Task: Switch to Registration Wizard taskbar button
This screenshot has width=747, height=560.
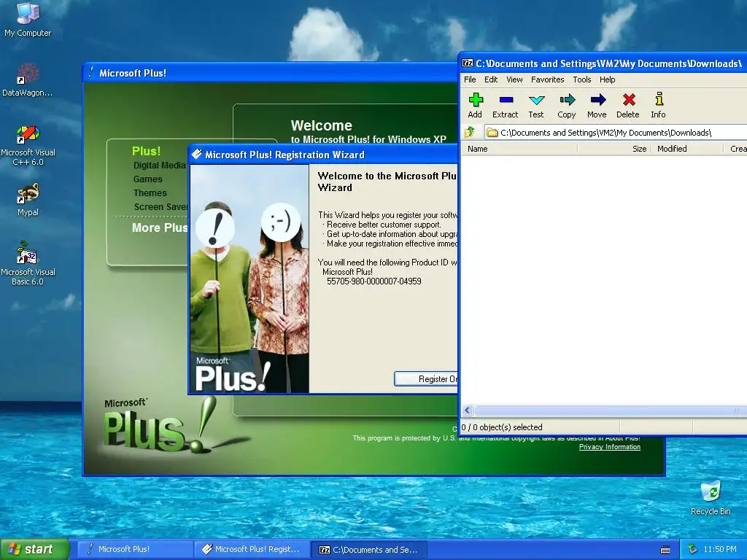Action: (x=252, y=549)
